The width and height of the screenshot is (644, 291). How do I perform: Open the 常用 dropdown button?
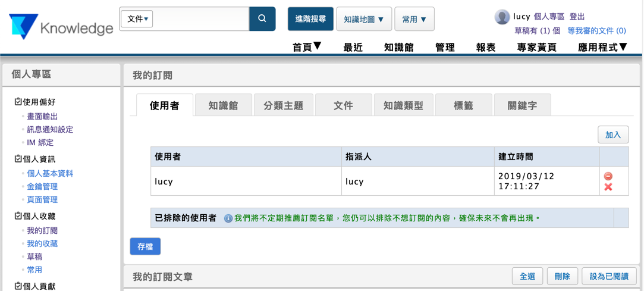[414, 19]
